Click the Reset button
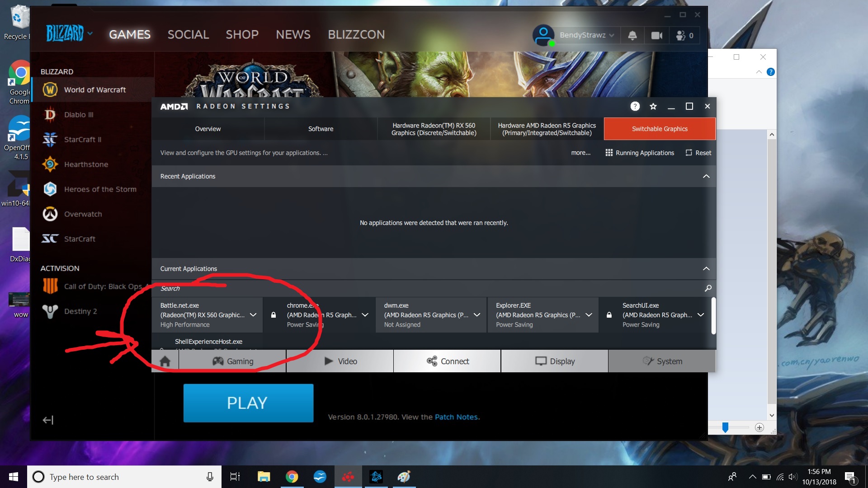The height and width of the screenshot is (488, 868). click(x=698, y=153)
